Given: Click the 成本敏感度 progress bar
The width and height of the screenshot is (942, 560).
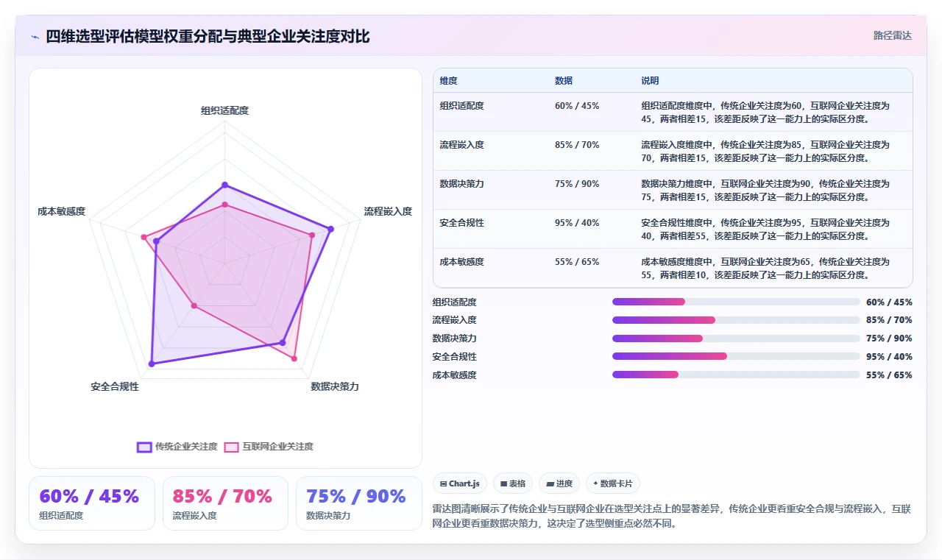Looking at the screenshot, I should (736, 375).
